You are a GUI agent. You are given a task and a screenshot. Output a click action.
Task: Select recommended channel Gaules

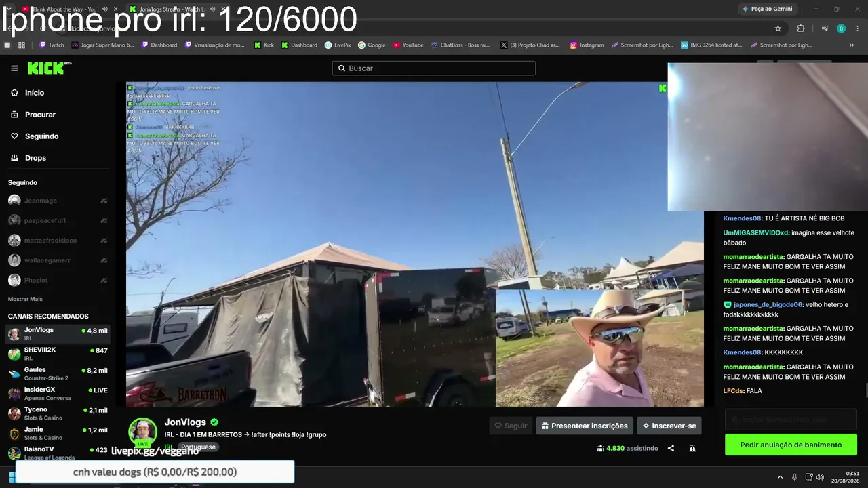tap(56, 373)
